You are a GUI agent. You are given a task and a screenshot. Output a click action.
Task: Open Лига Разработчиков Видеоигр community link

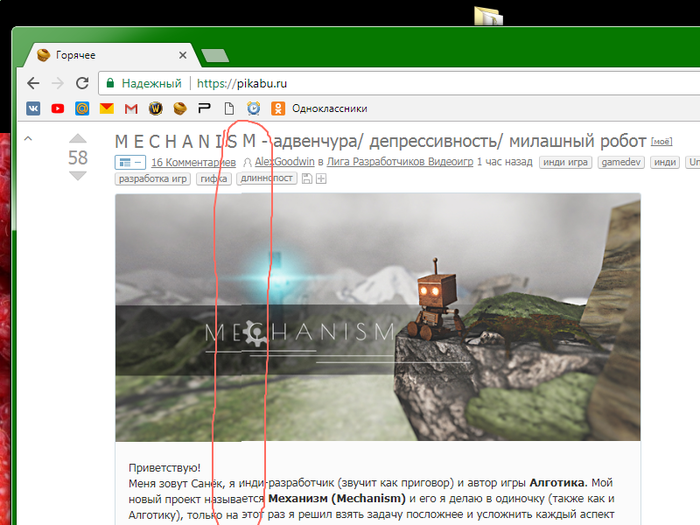tap(400, 162)
